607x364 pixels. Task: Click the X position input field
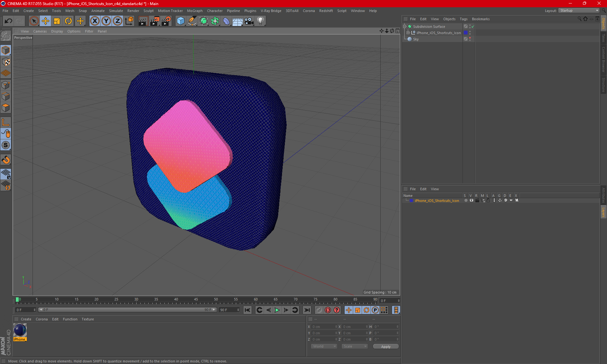pos(324,327)
